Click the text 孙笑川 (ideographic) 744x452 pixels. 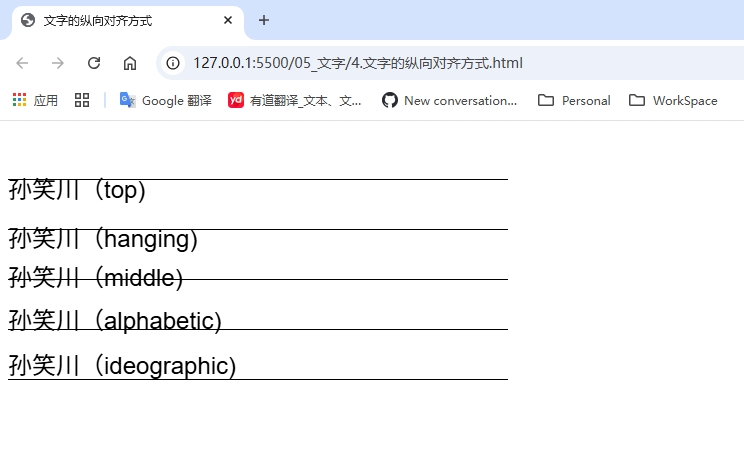click(122, 366)
